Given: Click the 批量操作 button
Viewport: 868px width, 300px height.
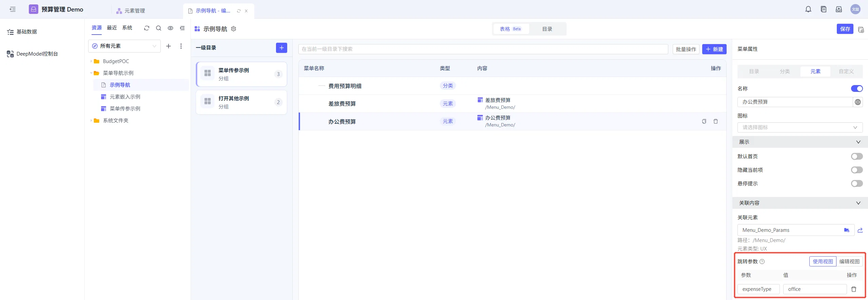Looking at the screenshot, I should coord(686,49).
